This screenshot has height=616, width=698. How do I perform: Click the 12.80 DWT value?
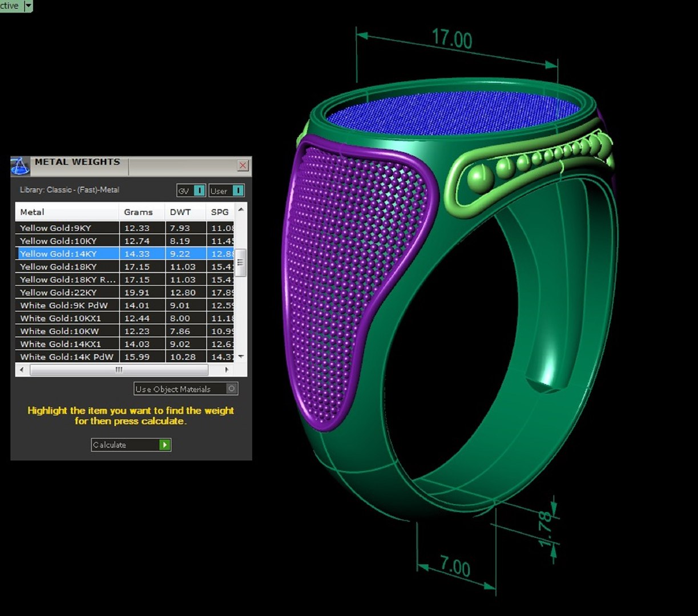pos(183,293)
